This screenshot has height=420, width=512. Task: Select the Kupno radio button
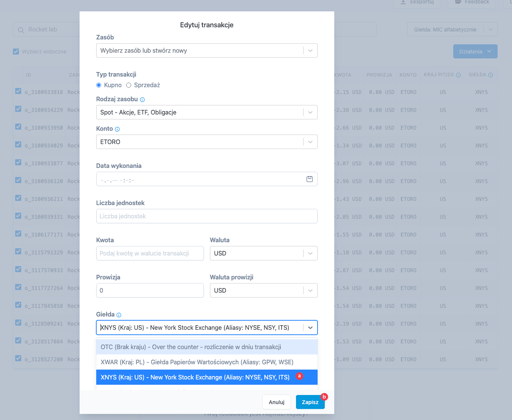[99, 85]
